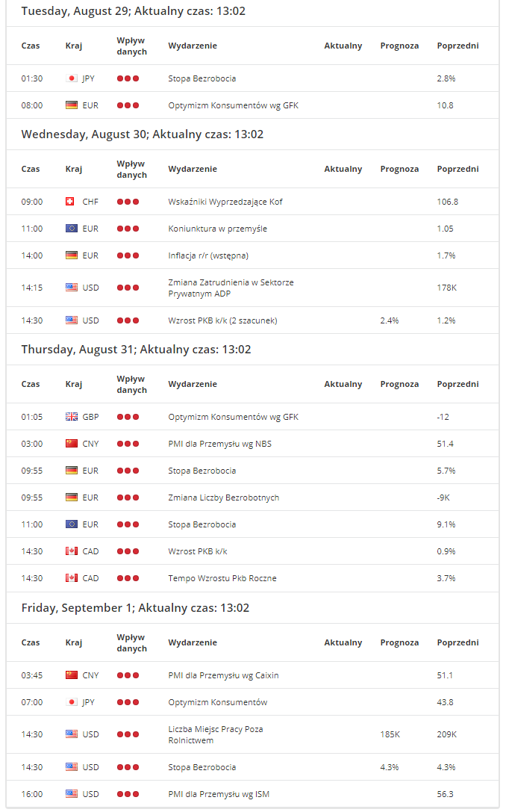This screenshot has height=812, width=506.
Task: Click 2.4% forecast value for USD PKB
Action: 389,320
